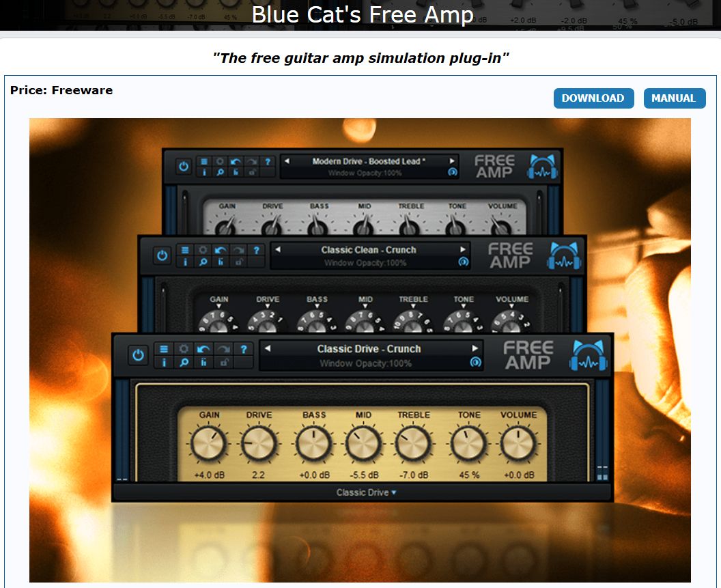Click undo arrow on Classic Clean amp

point(221,250)
